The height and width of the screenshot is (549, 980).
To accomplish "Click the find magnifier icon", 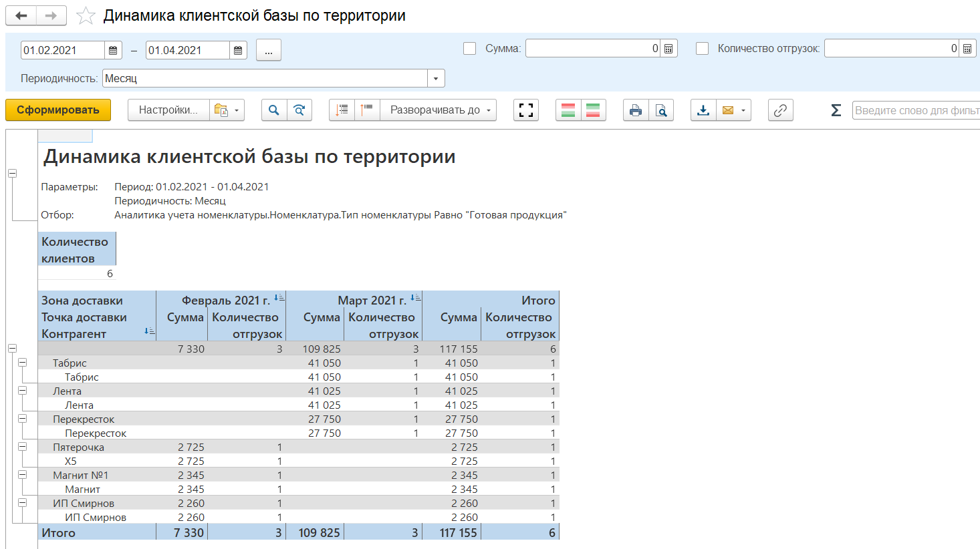I will [274, 110].
